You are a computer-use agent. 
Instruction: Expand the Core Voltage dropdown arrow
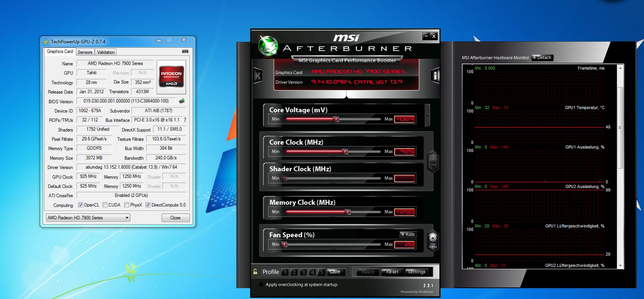pyautogui.click(x=427, y=115)
